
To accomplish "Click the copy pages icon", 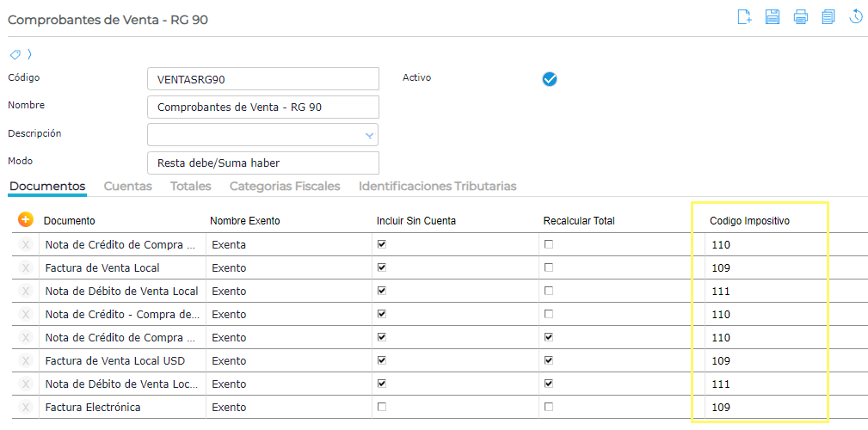I will [x=828, y=17].
